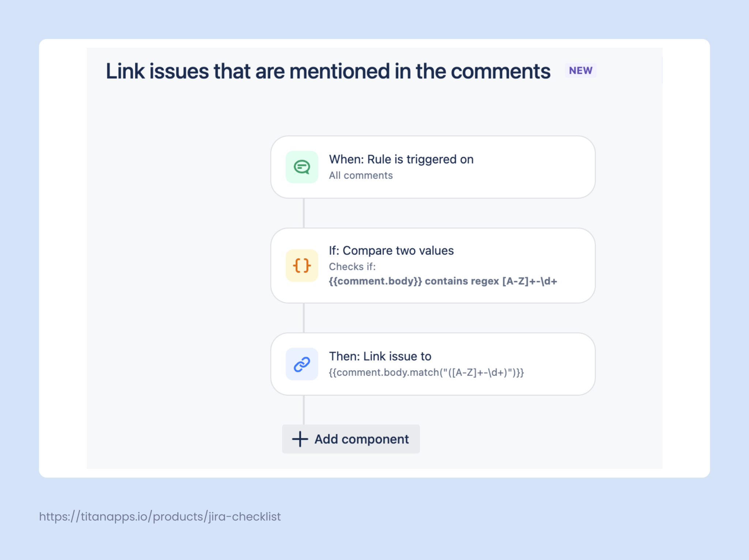Click the rule title 'Link issues that are mentioned'
Viewport: 749px width, 560px height.
pos(328,71)
